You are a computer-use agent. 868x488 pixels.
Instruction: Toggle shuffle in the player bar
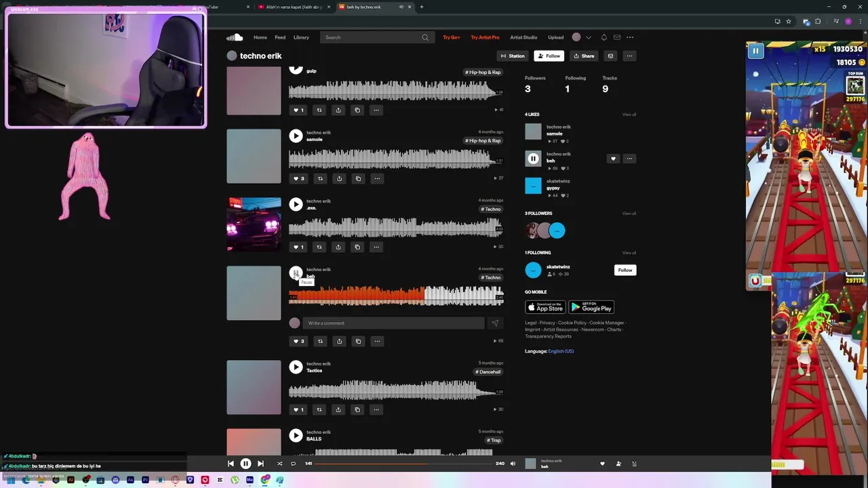(x=279, y=464)
